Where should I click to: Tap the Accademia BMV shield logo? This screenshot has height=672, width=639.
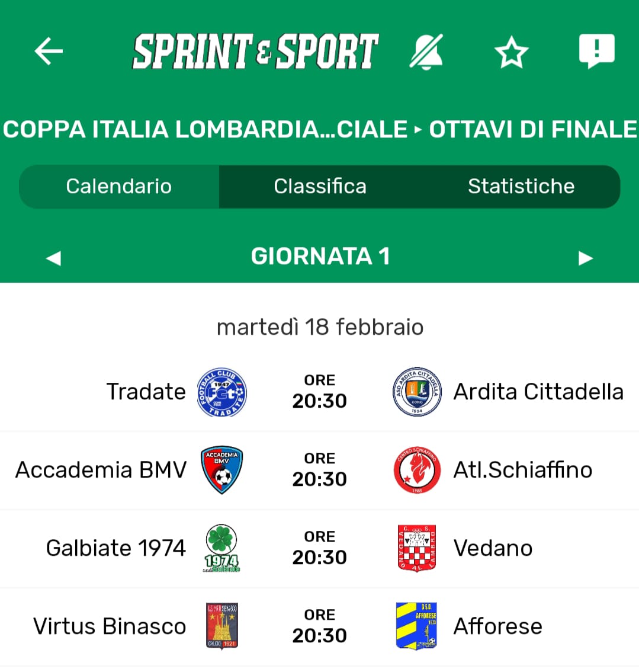[x=221, y=470]
